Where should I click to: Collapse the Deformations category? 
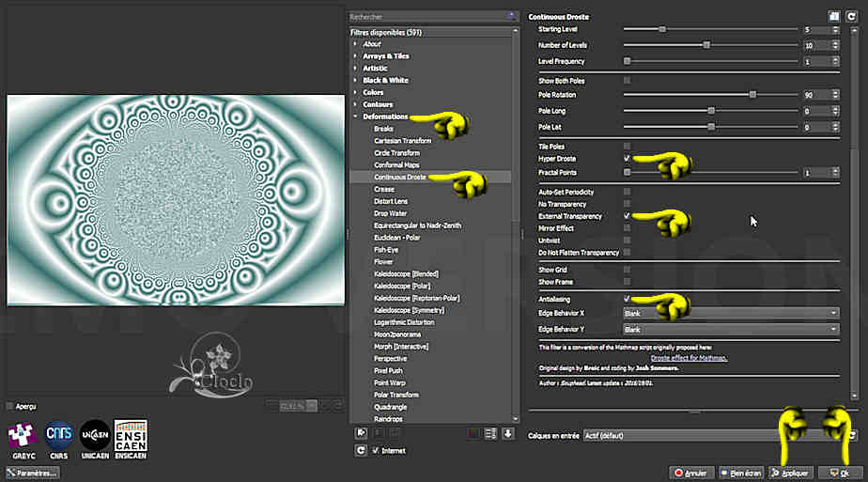coord(355,117)
